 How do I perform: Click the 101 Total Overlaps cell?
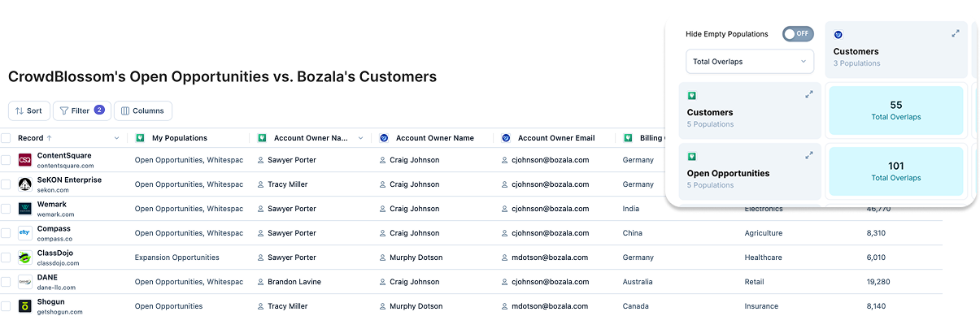click(x=895, y=171)
